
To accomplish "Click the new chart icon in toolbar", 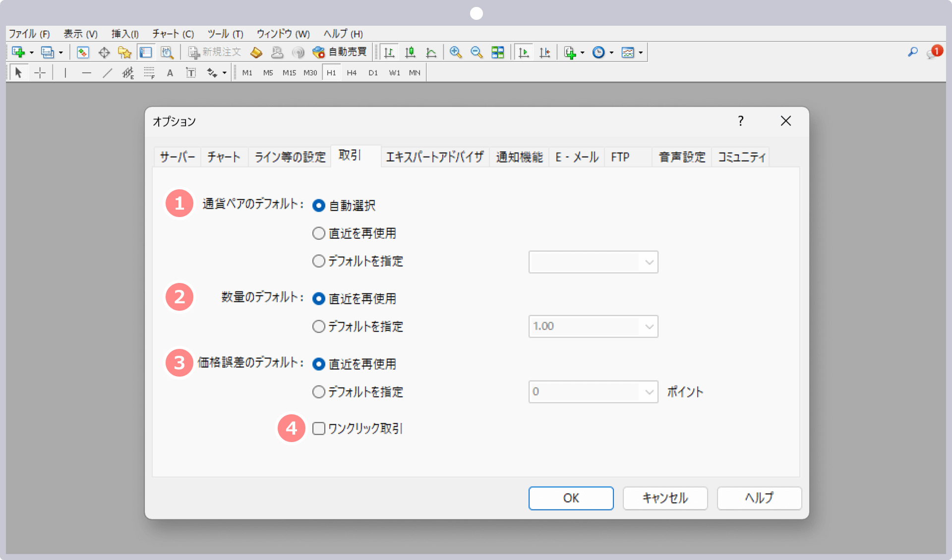I will coord(18,52).
